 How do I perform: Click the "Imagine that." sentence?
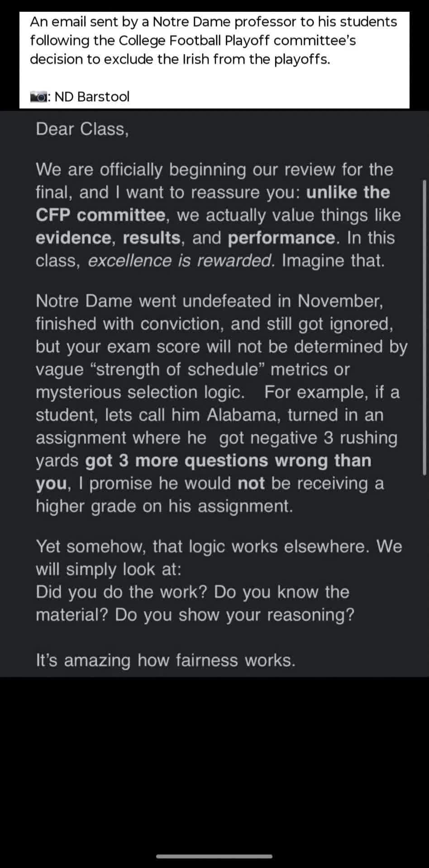(x=334, y=261)
